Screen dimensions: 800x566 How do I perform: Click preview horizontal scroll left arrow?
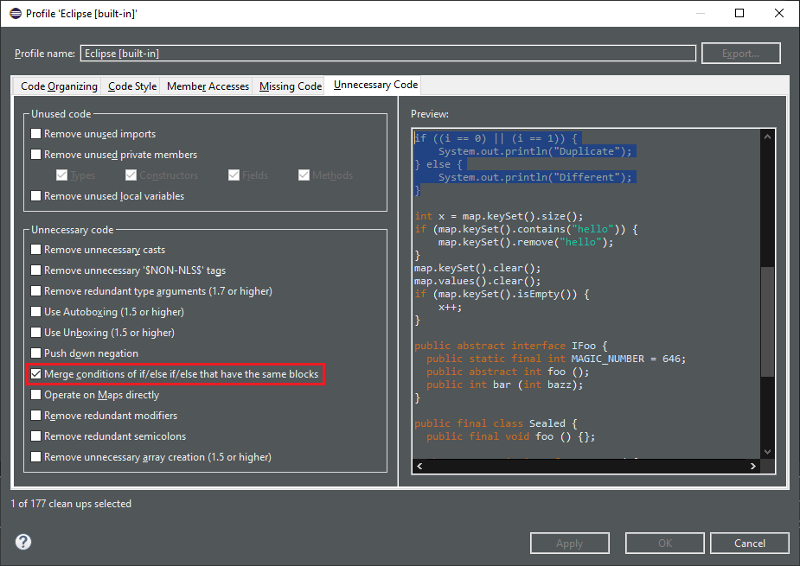(x=419, y=466)
